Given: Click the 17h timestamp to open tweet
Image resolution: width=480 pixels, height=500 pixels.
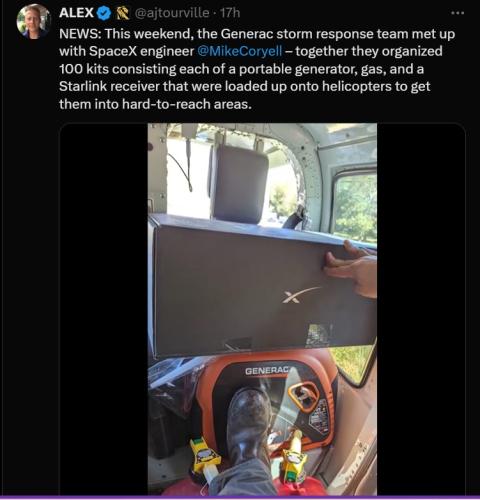Looking at the screenshot, I should pyautogui.click(x=230, y=13).
